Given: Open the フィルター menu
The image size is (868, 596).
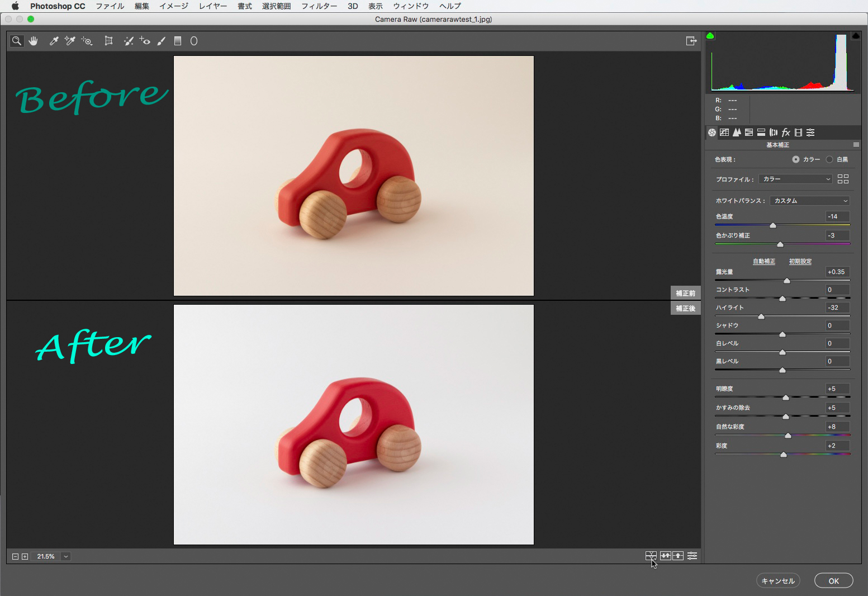Looking at the screenshot, I should pyautogui.click(x=319, y=6).
